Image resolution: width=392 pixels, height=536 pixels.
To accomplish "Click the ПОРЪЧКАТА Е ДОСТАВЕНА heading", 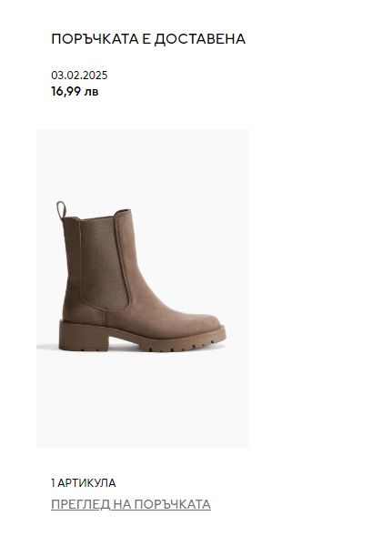I will pos(148,39).
